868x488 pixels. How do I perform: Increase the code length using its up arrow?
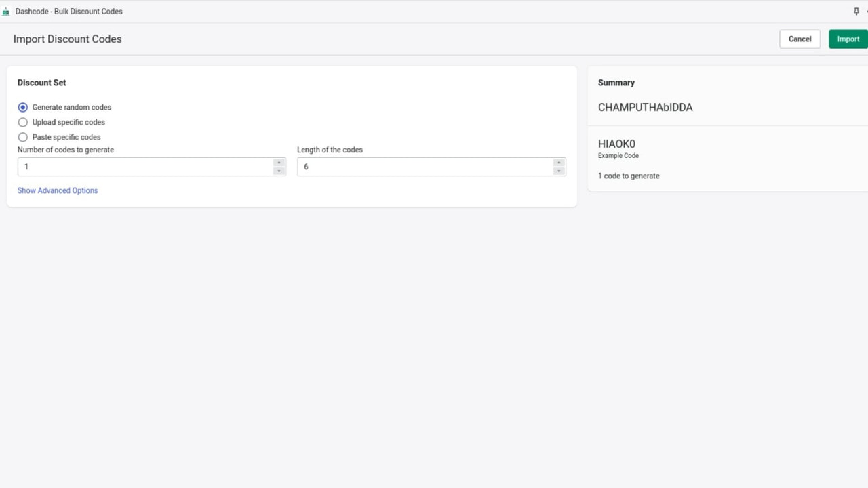coord(558,163)
